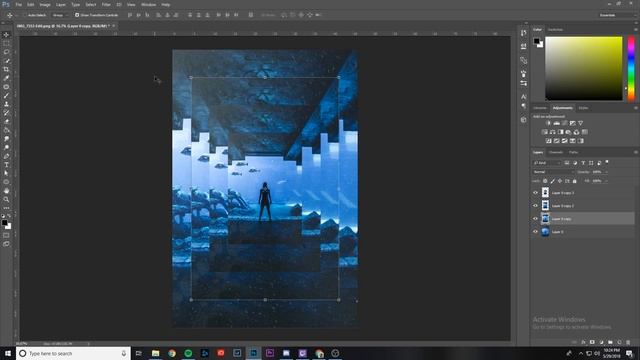Screen dimensions: 640x360
Task: Open Task View on the taskbar
Action: coord(139,353)
